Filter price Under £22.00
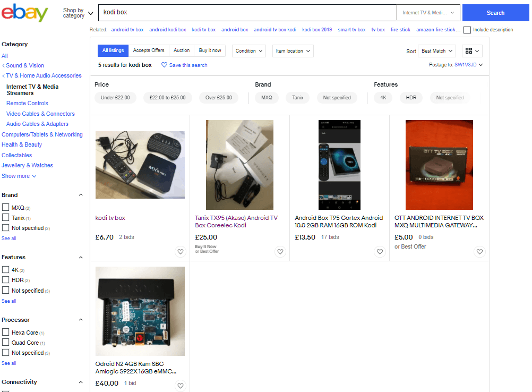 115,98
